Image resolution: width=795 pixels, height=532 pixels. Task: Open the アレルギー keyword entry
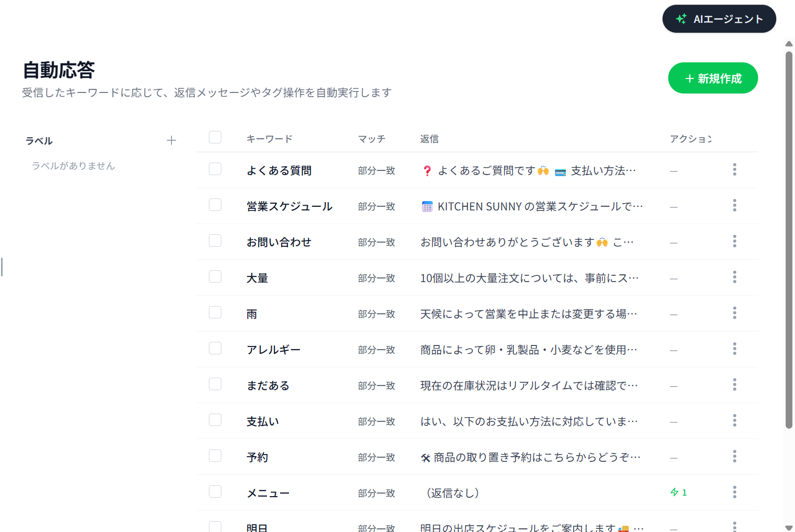pyautogui.click(x=273, y=350)
